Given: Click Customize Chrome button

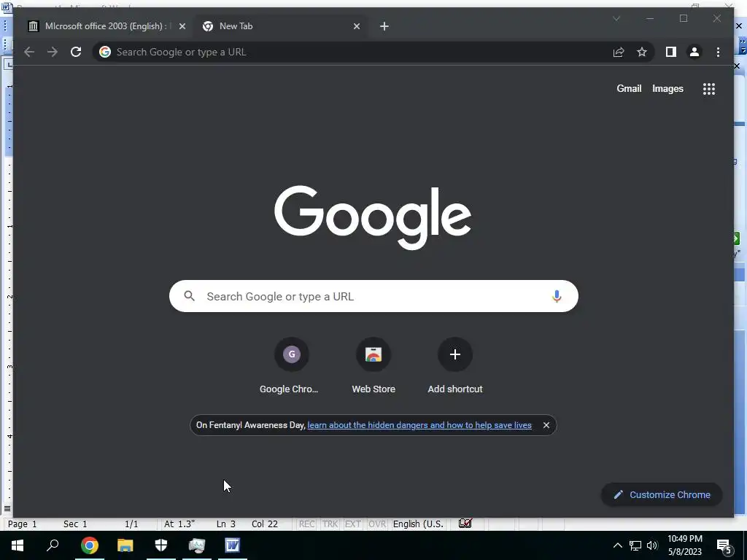Looking at the screenshot, I should tap(662, 495).
